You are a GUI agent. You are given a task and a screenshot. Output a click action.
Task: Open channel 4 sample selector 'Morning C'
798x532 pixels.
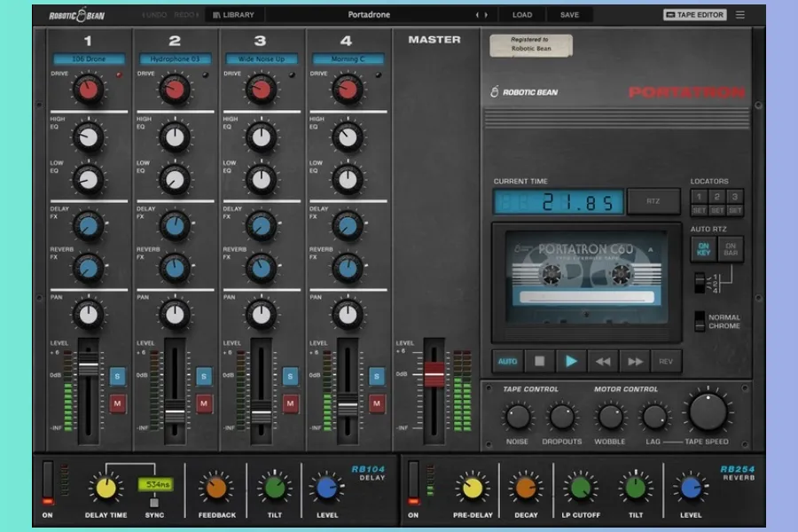(348, 59)
